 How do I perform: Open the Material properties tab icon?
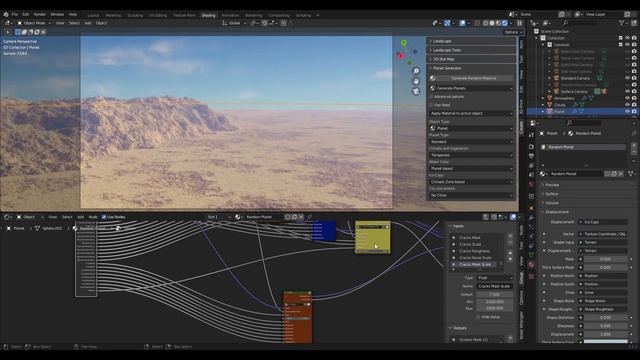[531, 265]
